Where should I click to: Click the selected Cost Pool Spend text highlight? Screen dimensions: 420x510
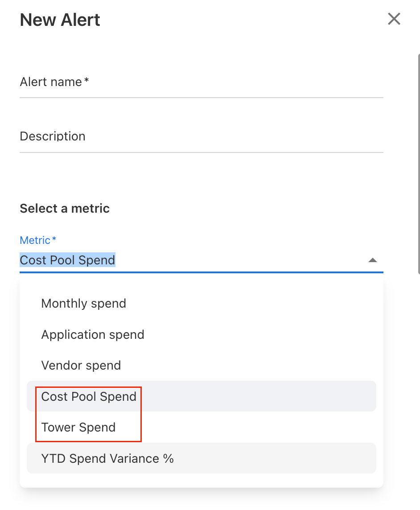(x=67, y=260)
